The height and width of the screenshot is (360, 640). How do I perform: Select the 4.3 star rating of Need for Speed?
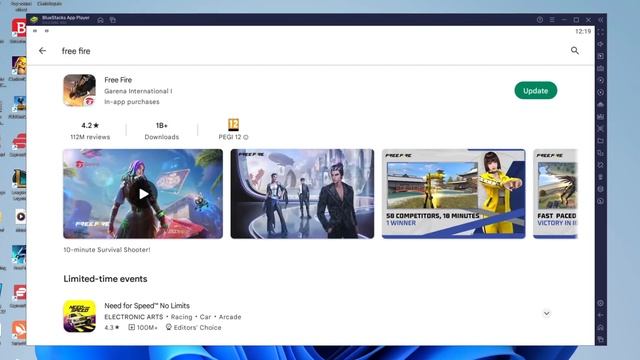(112, 327)
